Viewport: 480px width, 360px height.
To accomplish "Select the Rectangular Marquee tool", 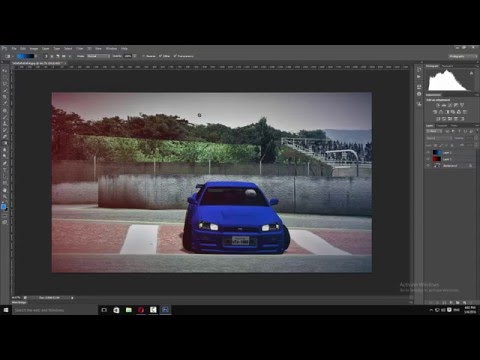I will 5,77.
